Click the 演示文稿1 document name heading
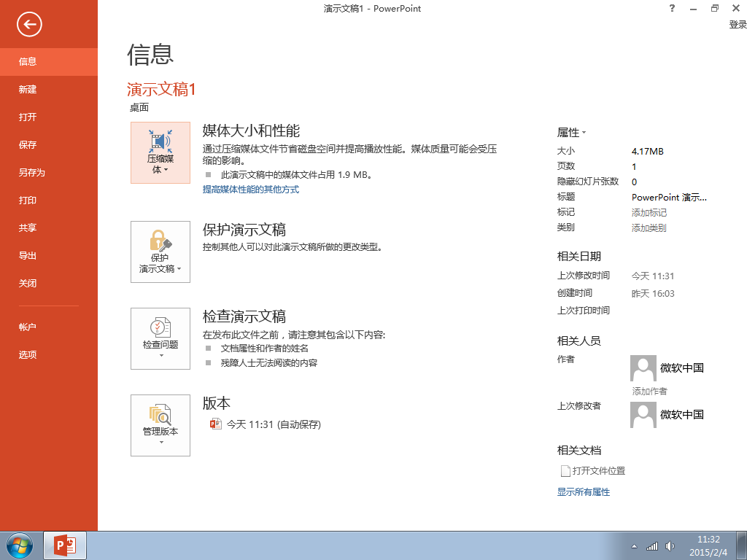This screenshot has height=560, width=747. [161, 89]
